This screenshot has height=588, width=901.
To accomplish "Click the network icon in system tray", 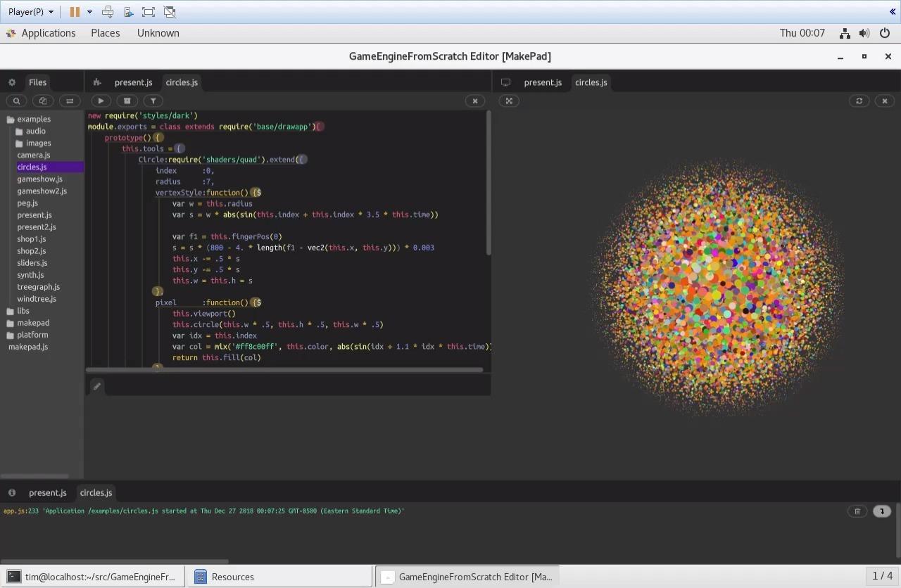I will (845, 33).
